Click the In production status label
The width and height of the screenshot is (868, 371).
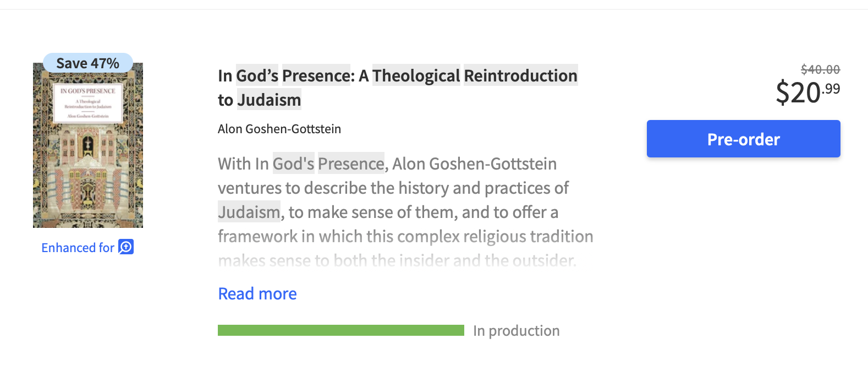(x=516, y=331)
